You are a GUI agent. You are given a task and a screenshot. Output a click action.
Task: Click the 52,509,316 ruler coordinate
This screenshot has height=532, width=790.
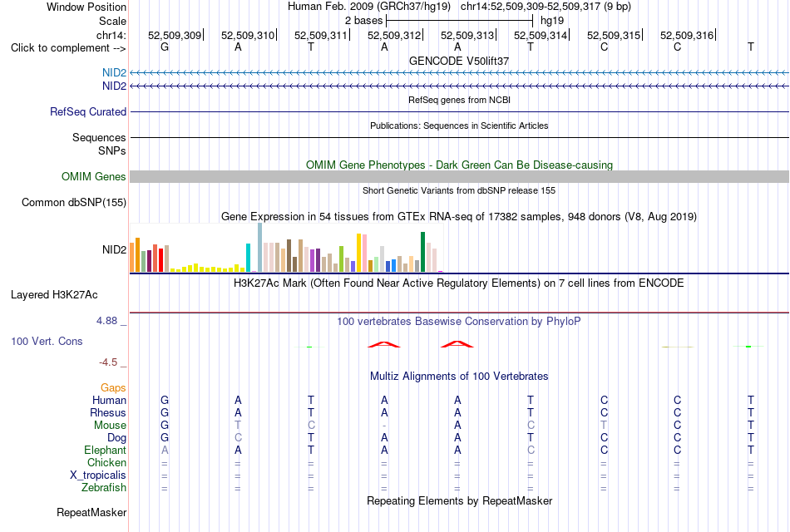(687, 35)
